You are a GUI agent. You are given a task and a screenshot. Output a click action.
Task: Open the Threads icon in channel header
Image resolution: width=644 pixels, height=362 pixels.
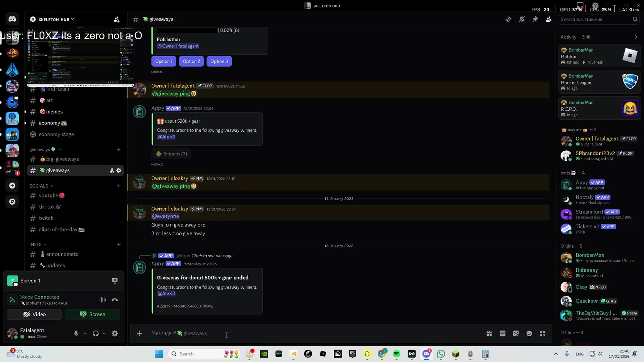[509, 19]
